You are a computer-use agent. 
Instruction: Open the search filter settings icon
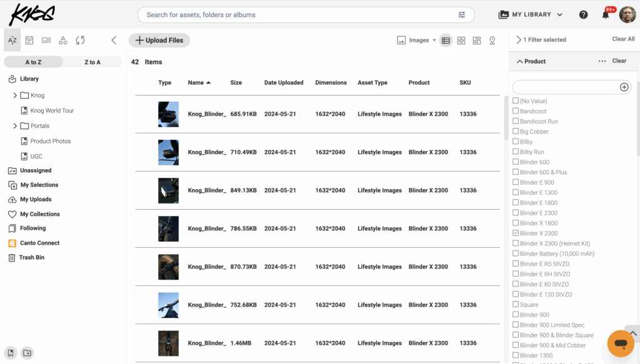[x=462, y=14]
